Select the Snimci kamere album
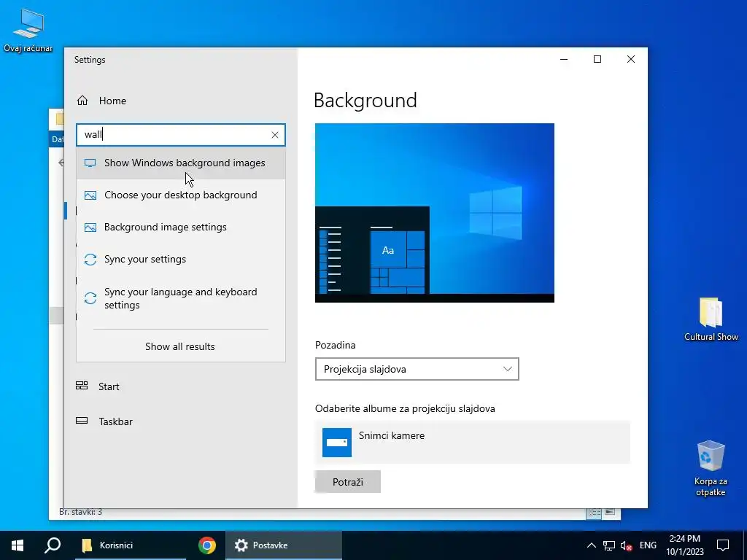 [472, 443]
